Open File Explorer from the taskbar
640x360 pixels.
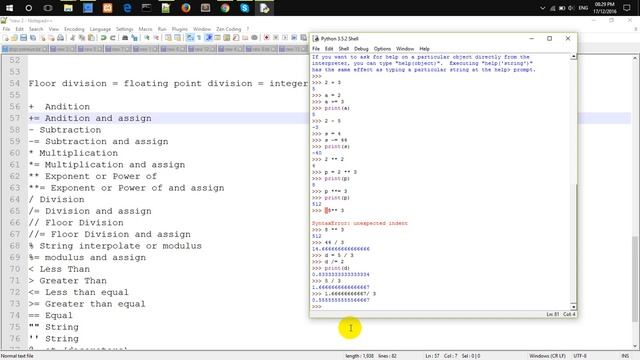coord(68,8)
